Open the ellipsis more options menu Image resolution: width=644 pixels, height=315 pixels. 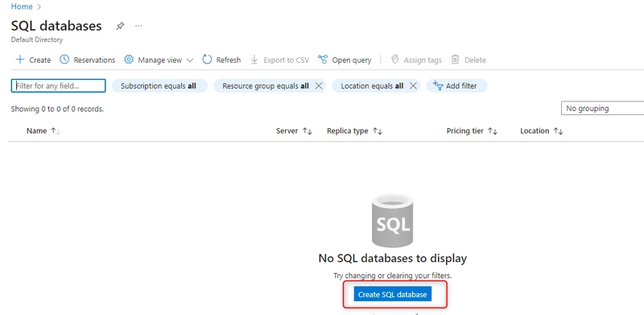click(x=138, y=26)
